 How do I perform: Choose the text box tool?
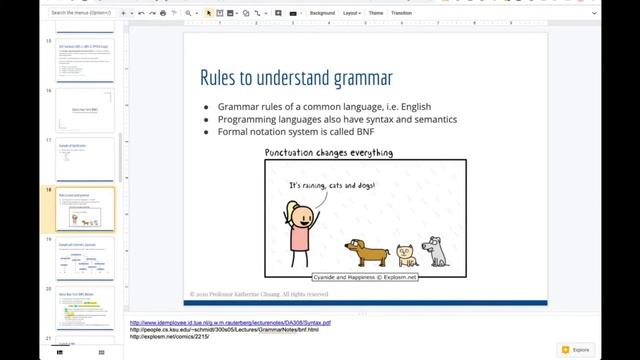tap(220, 13)
